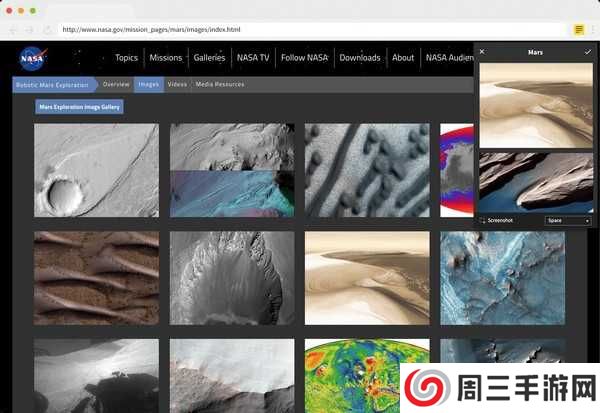600x413 pixels.
Task: Open the Space category dropdown
Action: point(568,220)
